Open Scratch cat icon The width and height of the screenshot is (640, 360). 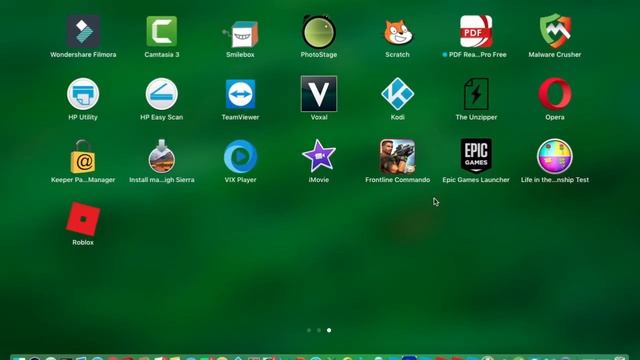398,32
